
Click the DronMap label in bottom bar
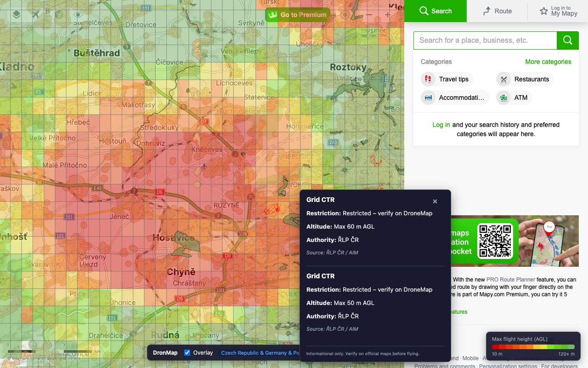(165, 353)
